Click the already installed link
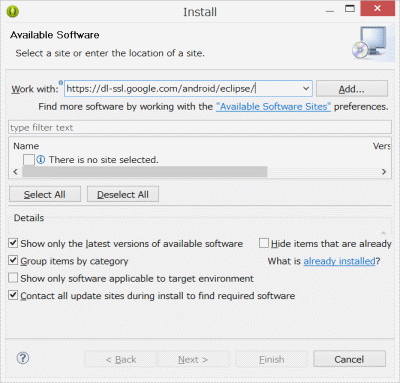The image size is (400, 383). coord(339,261)
